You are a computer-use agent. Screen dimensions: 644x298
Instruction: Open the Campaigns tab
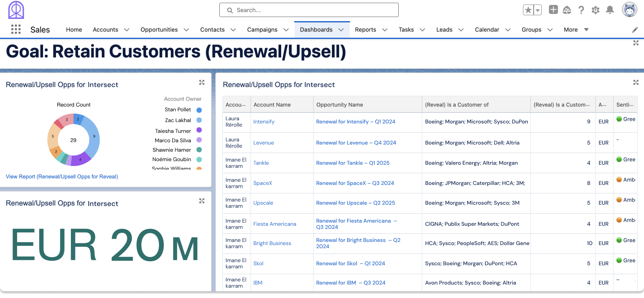pos(262,30)
